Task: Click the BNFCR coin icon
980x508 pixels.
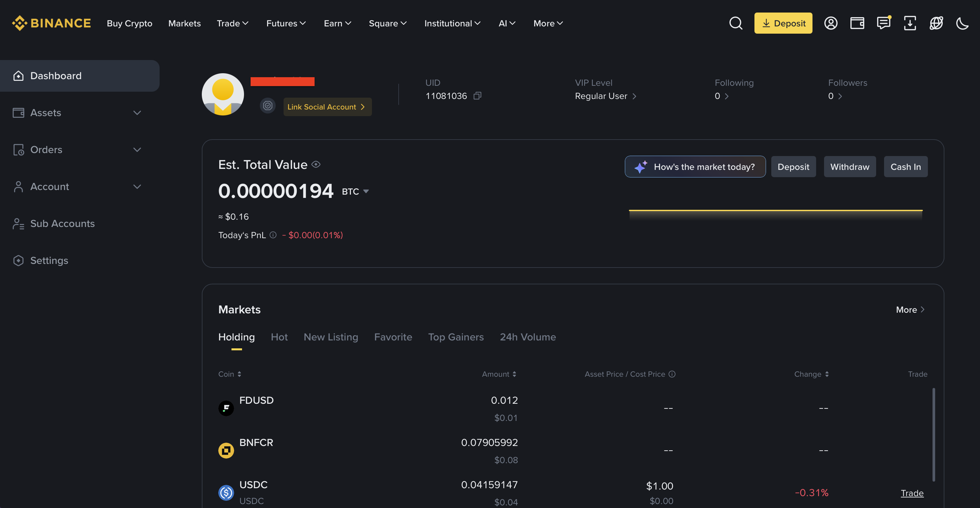Action: click(226, 451)
